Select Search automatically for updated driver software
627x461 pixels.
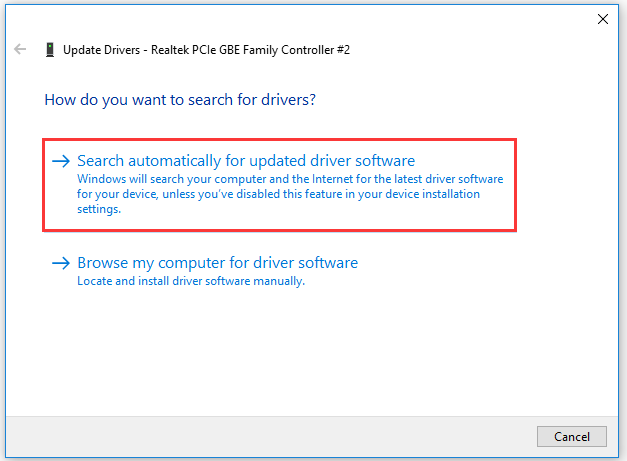pyautogui.click(x=245, y=161)
